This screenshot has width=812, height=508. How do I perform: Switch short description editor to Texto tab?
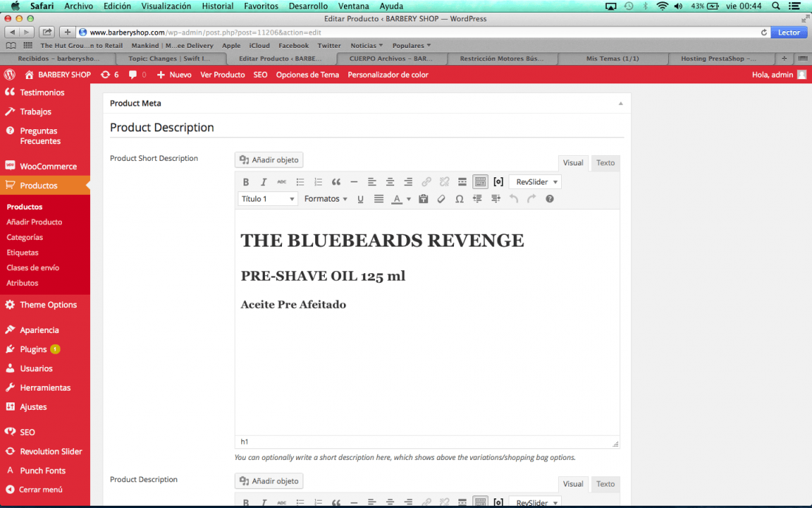tap(605, 162)
